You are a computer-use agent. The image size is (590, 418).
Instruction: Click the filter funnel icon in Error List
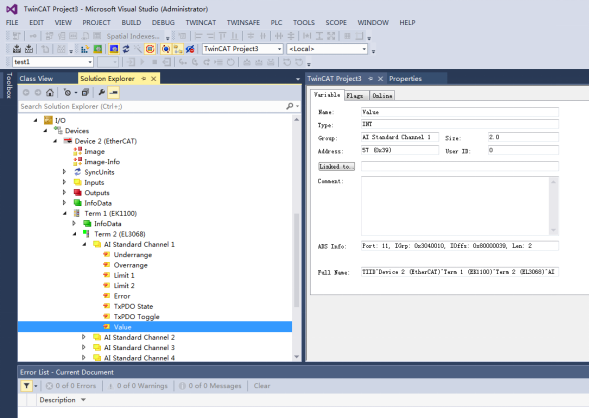tap(26, 386)
